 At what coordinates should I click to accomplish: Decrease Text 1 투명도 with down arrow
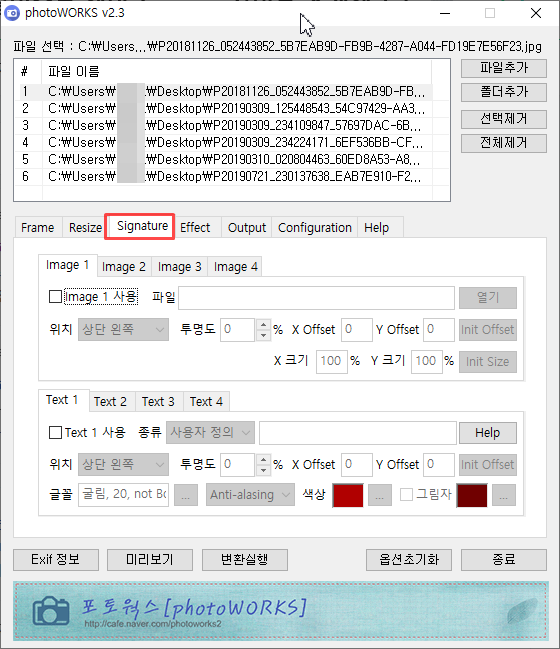coord(263,470)
